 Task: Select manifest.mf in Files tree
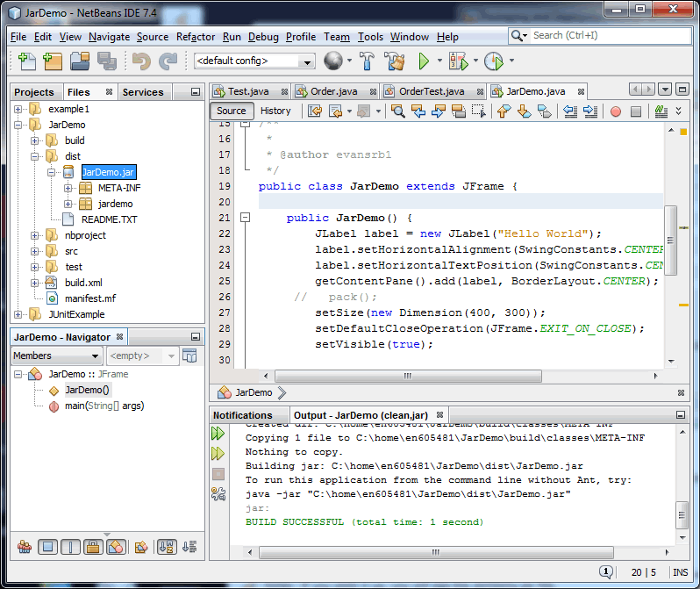tap(90, 298)
